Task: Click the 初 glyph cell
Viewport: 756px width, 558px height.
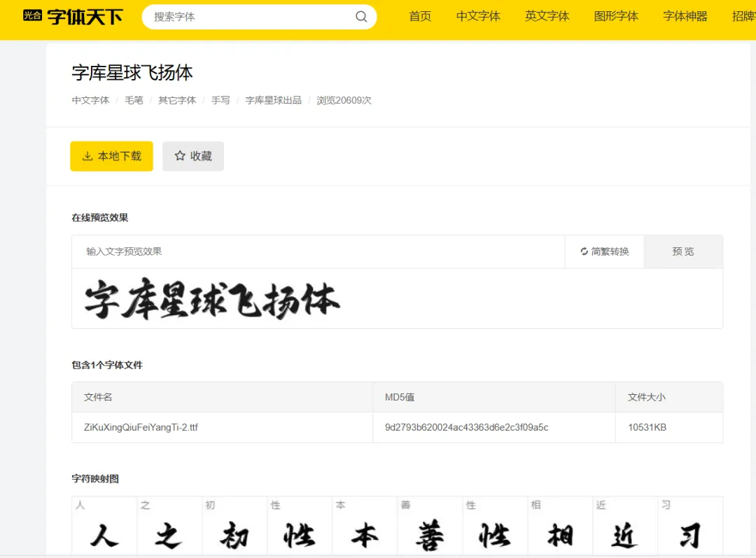Action: pyautogui.click(x=234, y=526)
